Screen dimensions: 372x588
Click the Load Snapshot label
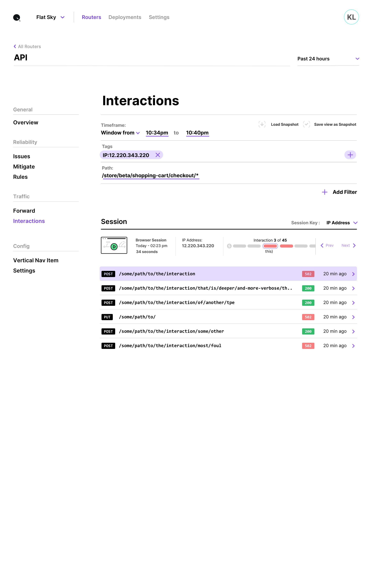pyautogui.click(x=285, y=124)
